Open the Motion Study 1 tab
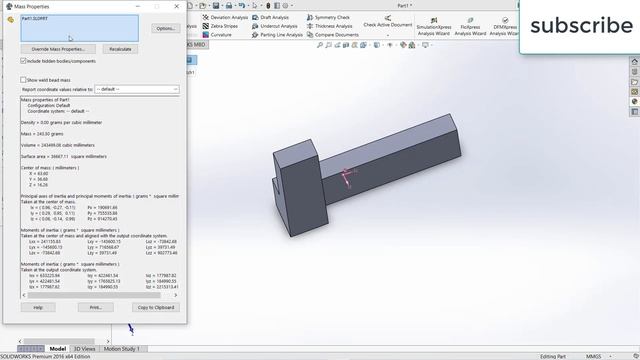The width and height of the screenshot is (640, 360). (x=122, y=349)
